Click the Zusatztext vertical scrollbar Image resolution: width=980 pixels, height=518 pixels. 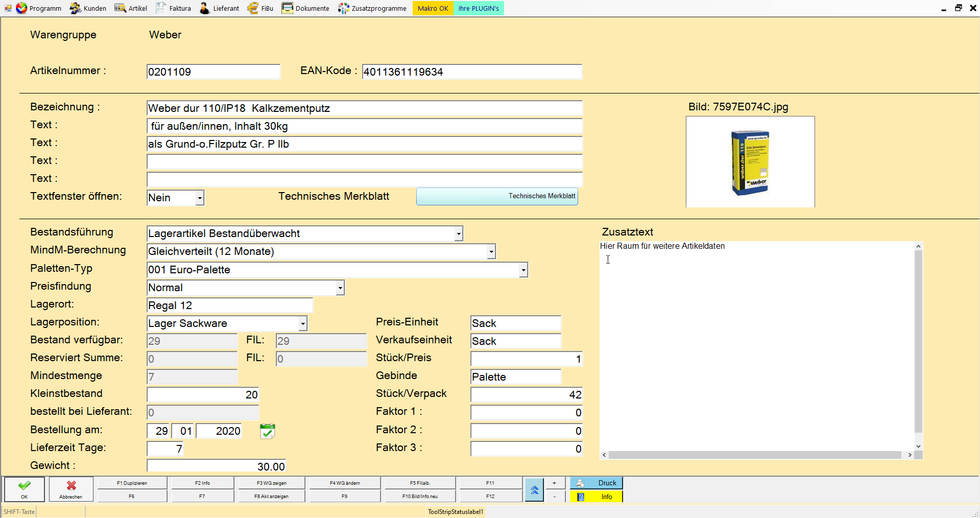(918, 346)
